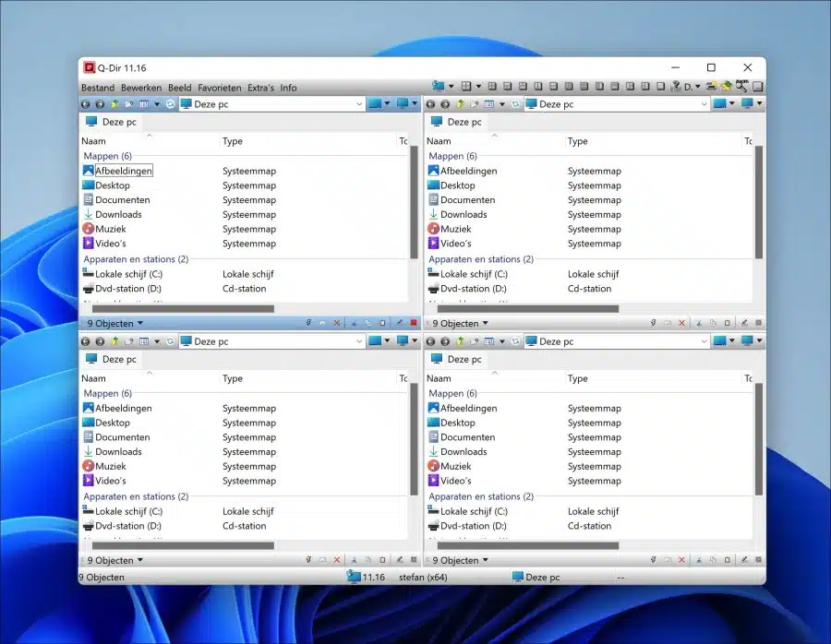Open the view mode dropdown arrow in top-left pane
Image resolution: width=831 pixels, height=644 pixels.
point(157,104)
